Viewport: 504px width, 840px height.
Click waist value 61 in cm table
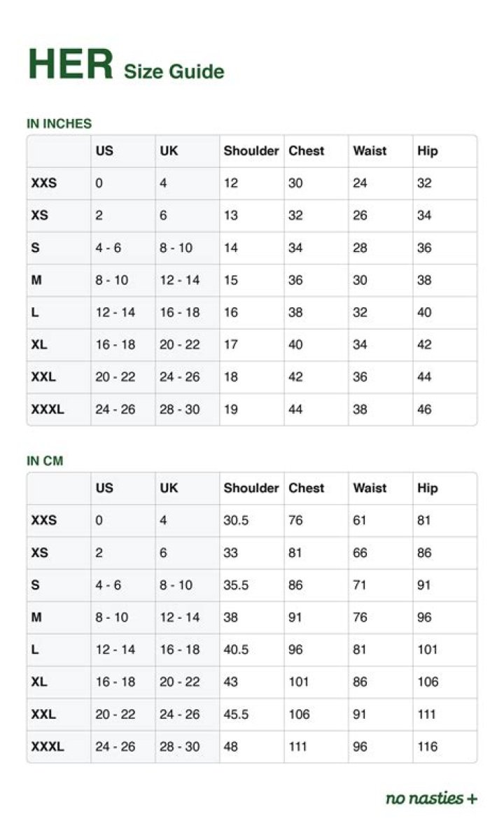(360, 521)
